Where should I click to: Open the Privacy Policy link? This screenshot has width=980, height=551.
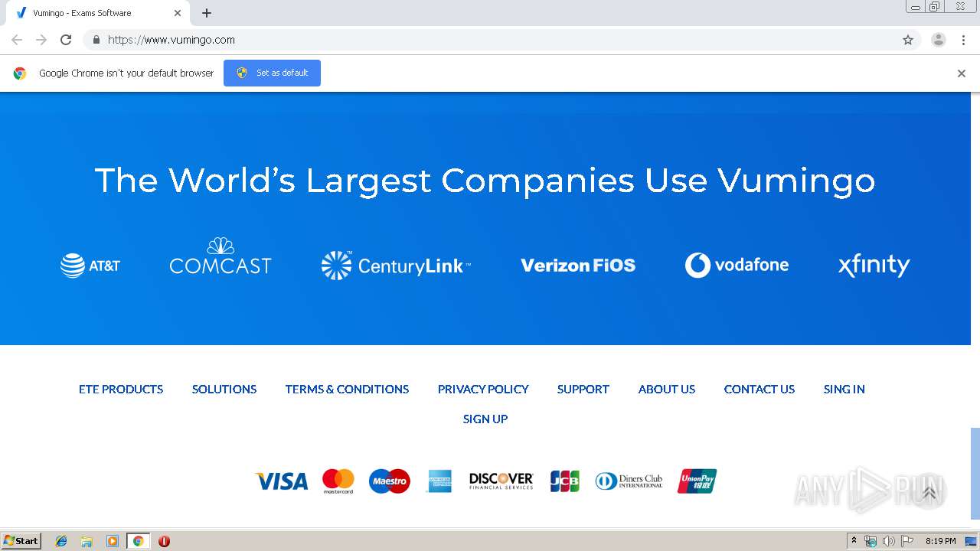[x=483, y=389]
